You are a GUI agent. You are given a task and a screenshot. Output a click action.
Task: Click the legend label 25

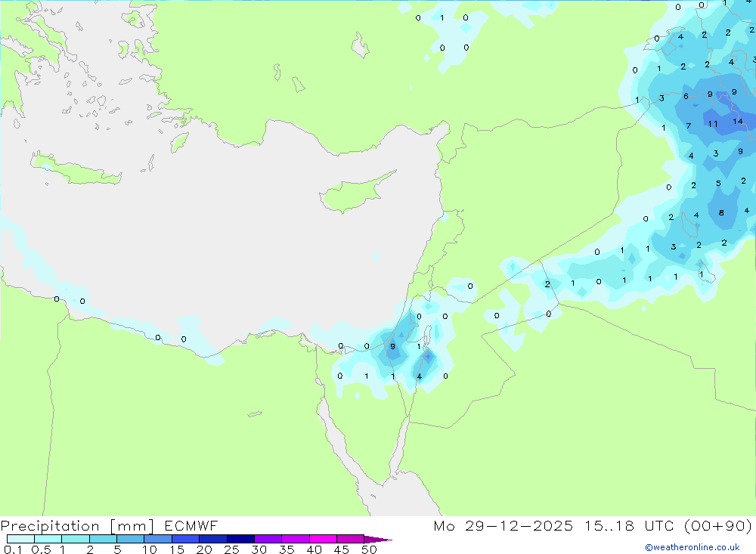232,549
